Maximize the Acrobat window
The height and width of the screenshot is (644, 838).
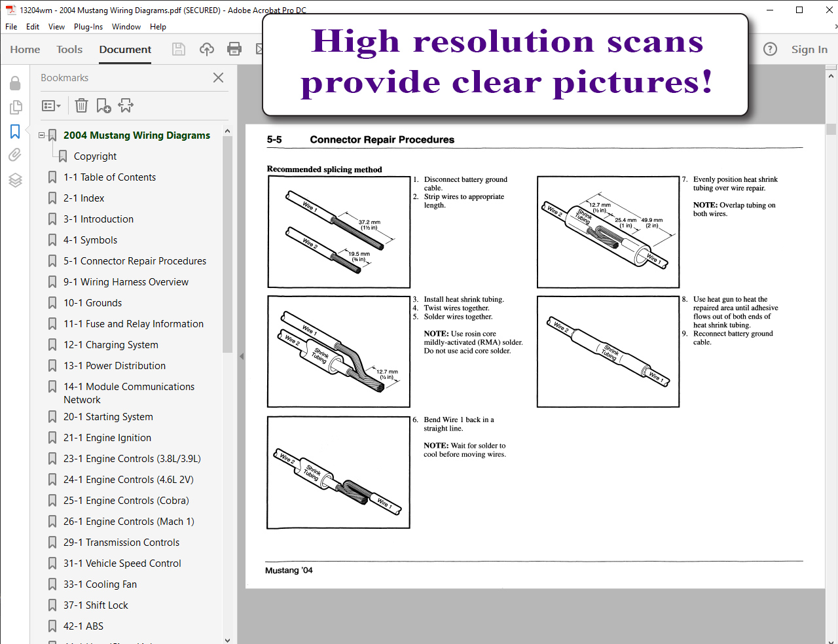pyautogui.click(x=799, y=10)
